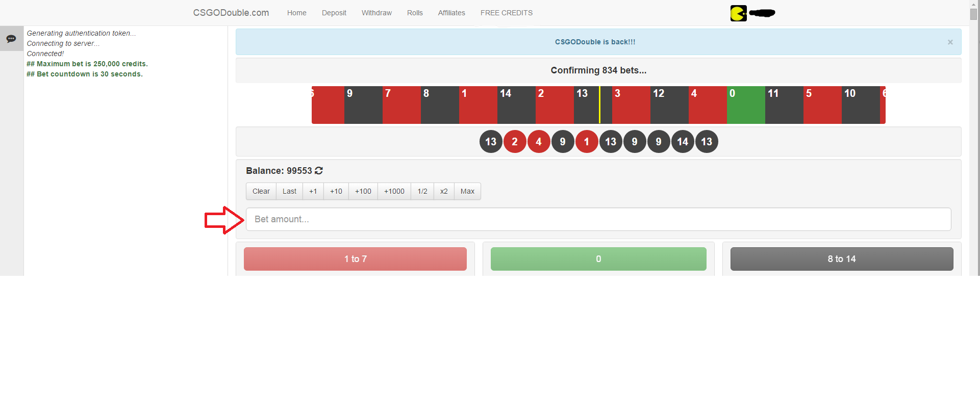This screenshot has width=980, height=416.
Task: Dismiss the 'CSGODouble is back!!!' alert
Action: (x=950, y=42)
